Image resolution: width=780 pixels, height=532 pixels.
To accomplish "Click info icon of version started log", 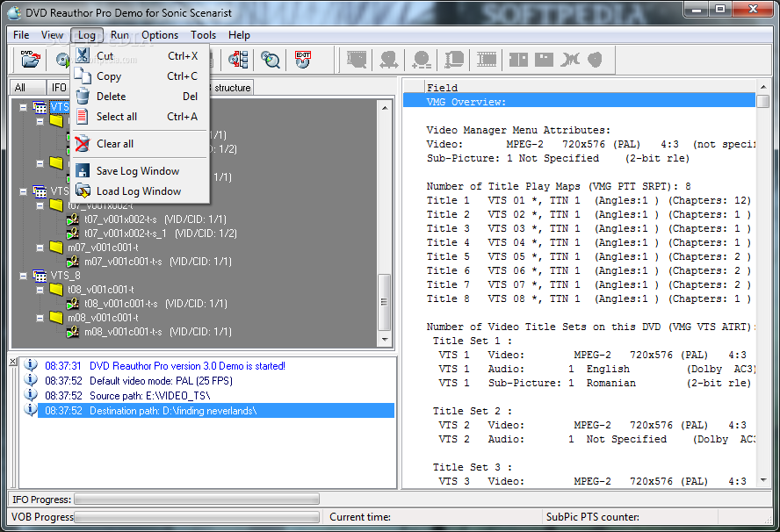I will (31, 365).
